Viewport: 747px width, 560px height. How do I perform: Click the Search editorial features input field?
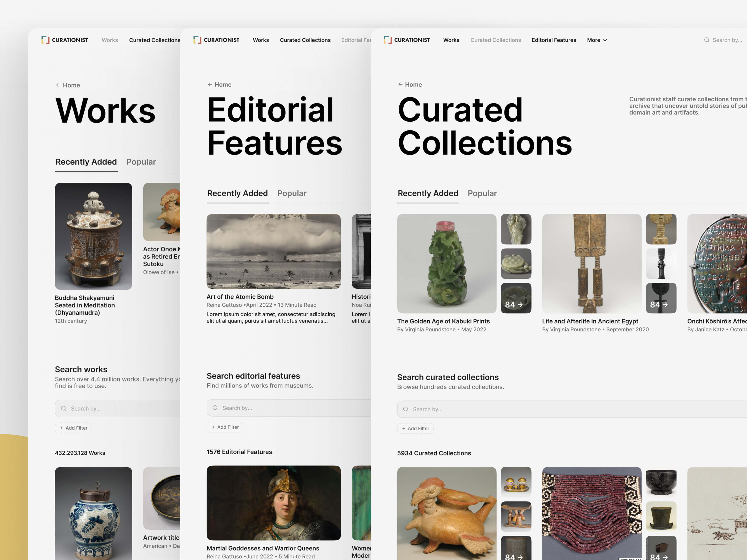click(x=289, y=408)
